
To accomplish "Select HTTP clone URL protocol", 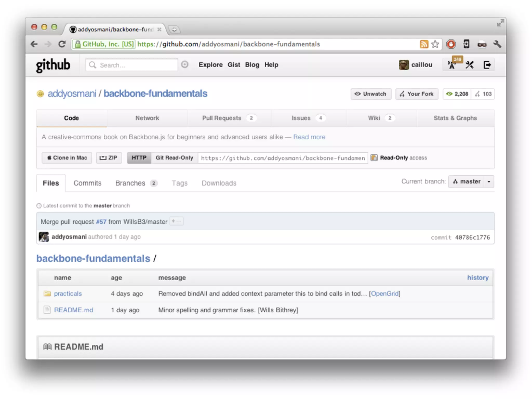I will click(139, 158).
